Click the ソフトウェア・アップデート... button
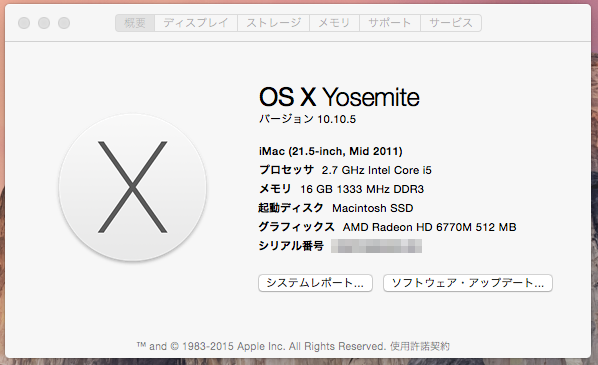The image size is (598, 365). pyautogui.click(x=468, y=283)
